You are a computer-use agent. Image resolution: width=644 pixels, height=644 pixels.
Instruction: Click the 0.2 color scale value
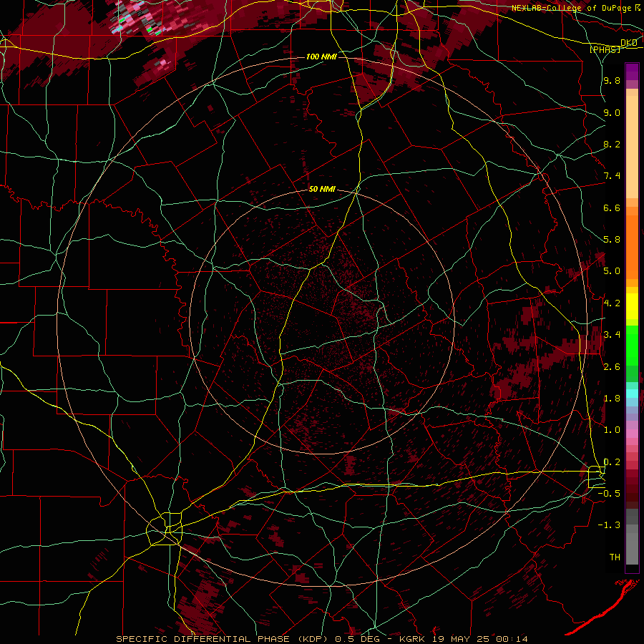(x=612, y=462)
